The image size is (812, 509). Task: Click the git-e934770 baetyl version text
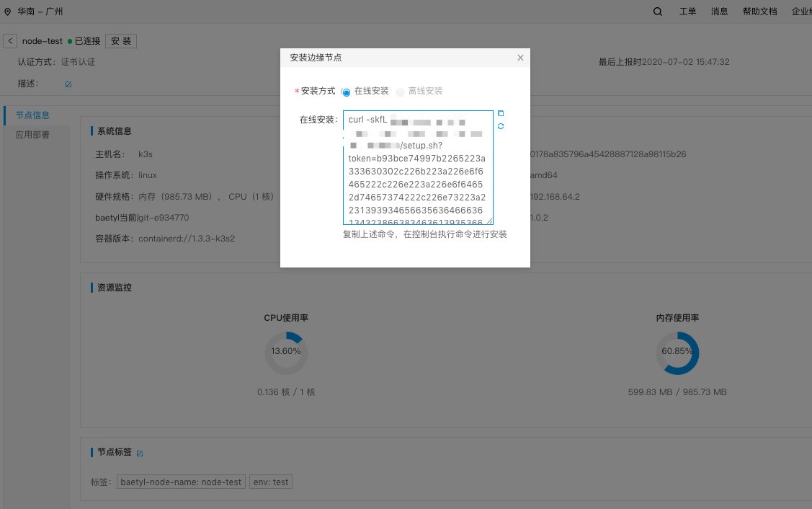click(x=164, y=218)
